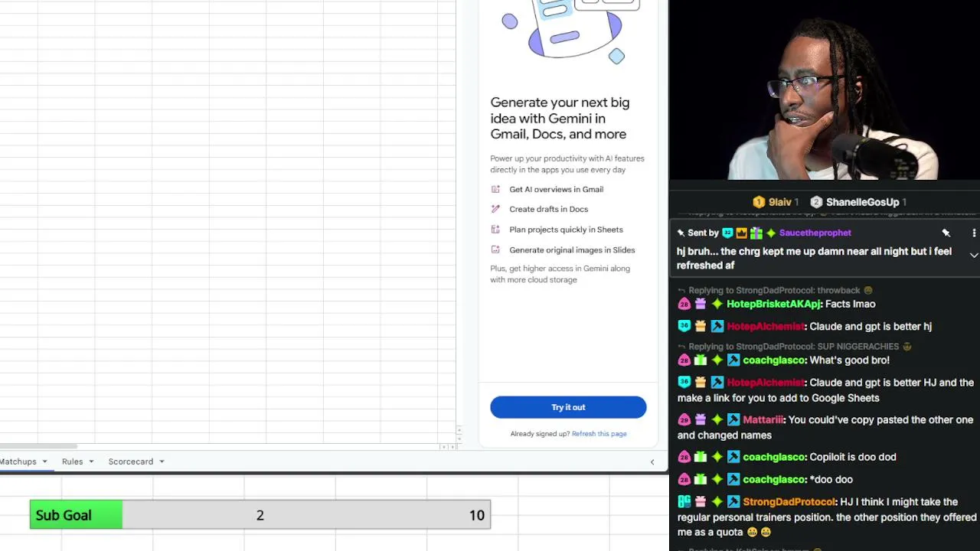
Task: Click the Sub Goal target number 10
Action: [x=477, y=515]
